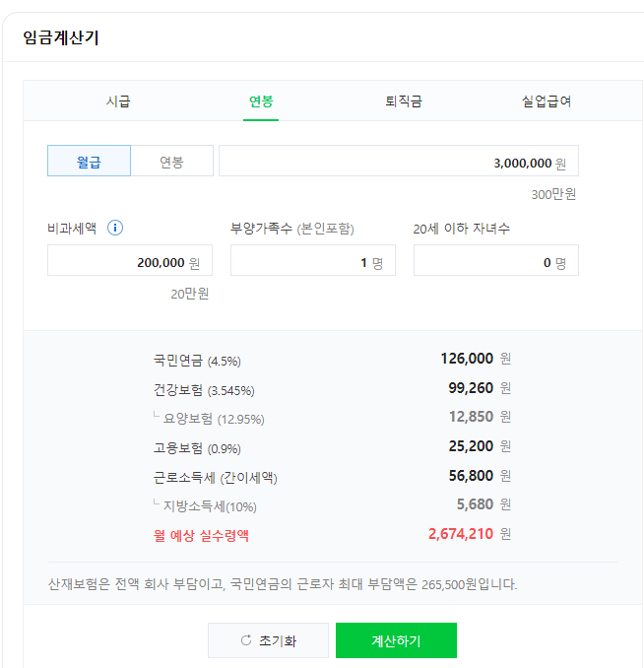Switch to the 퇴직금 tab
The height and width of the screenshot is (668, 644).
click(x=404, y=101)
